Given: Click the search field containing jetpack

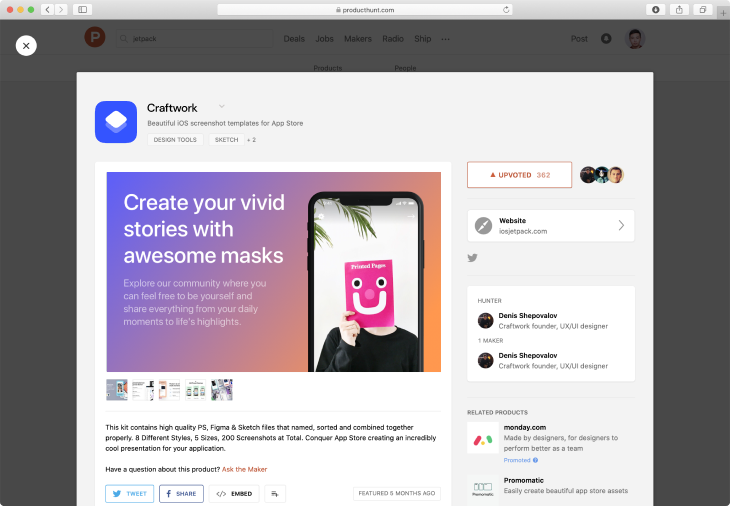Looking at the screenshot, I should pos(194,39).
